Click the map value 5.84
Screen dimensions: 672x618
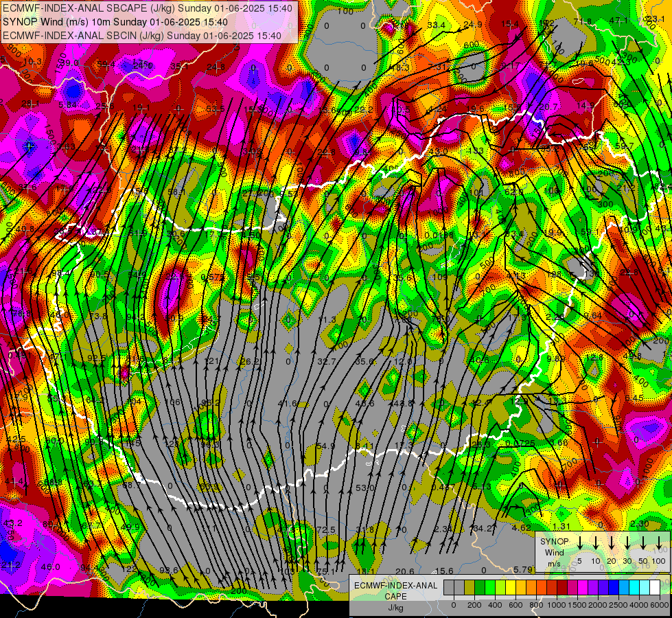pos(68,105)
